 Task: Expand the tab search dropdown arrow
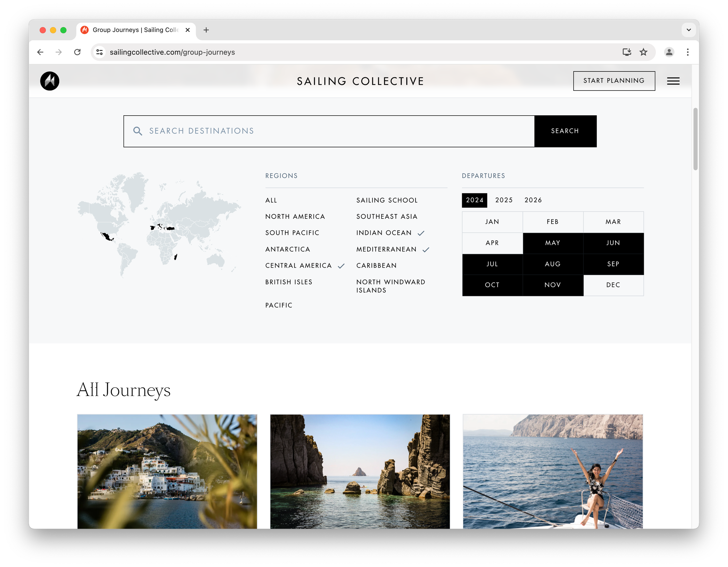(689, 30)
